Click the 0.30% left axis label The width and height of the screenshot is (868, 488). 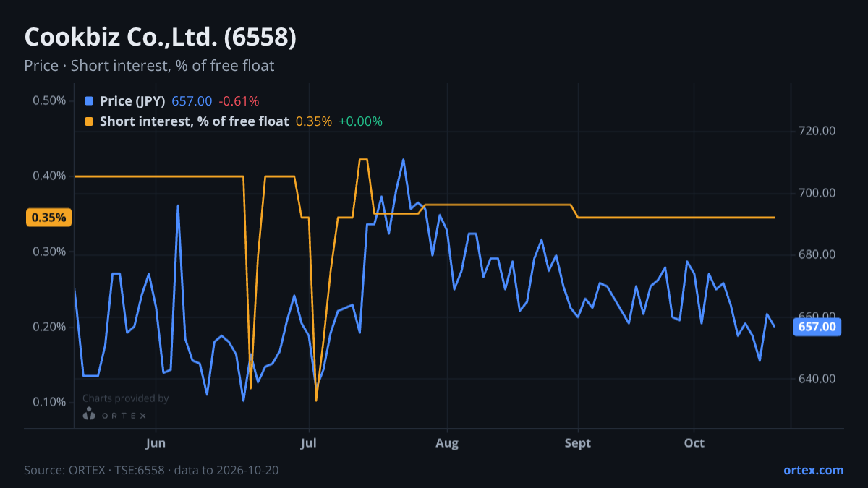pos(49,252)
